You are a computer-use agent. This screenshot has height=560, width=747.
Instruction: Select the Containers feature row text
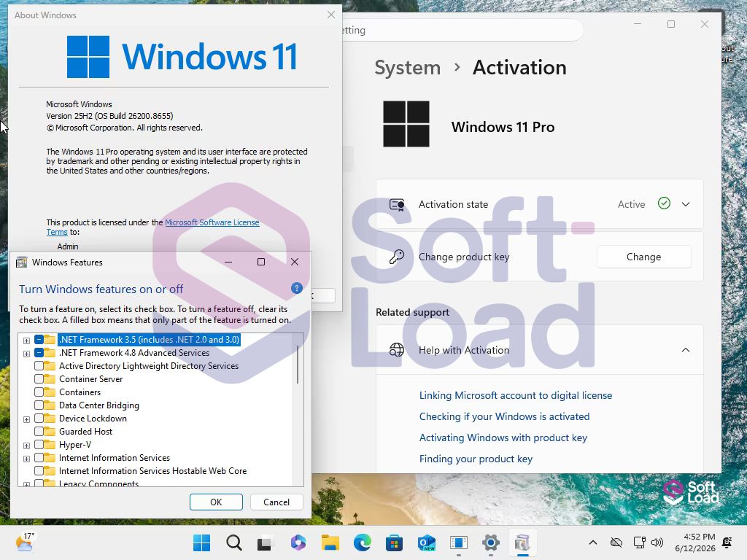pos(80,392)
